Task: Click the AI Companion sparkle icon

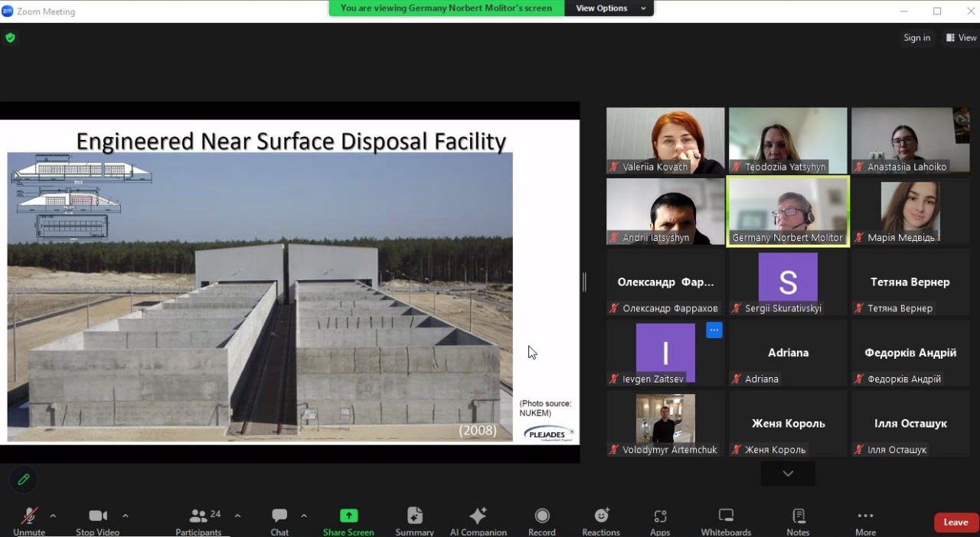Action: pyautogui.click(x=478, y=516)
